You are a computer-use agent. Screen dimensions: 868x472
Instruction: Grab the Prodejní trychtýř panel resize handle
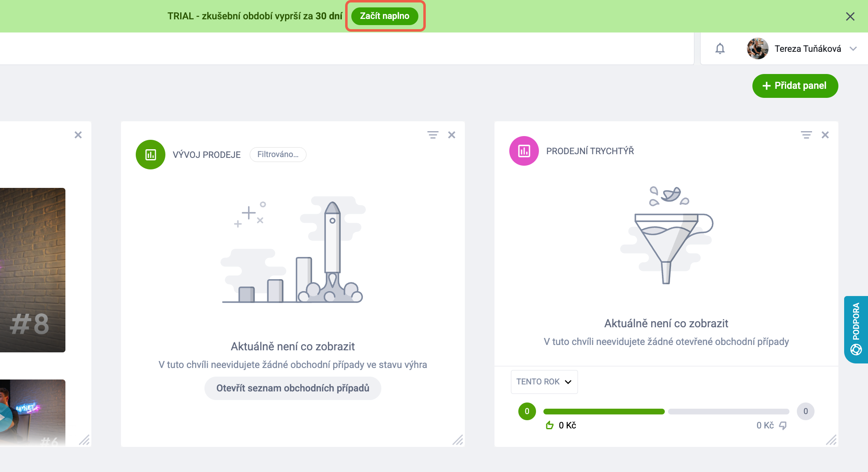tap(831, 440)
